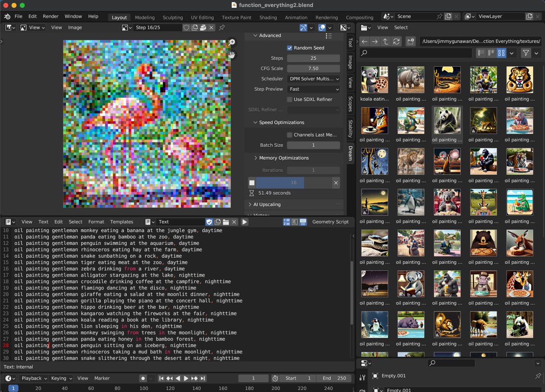Enable the Channels Last Memory checkbox
This screenshot has width=545, height=392.
[x=290, y=135]
